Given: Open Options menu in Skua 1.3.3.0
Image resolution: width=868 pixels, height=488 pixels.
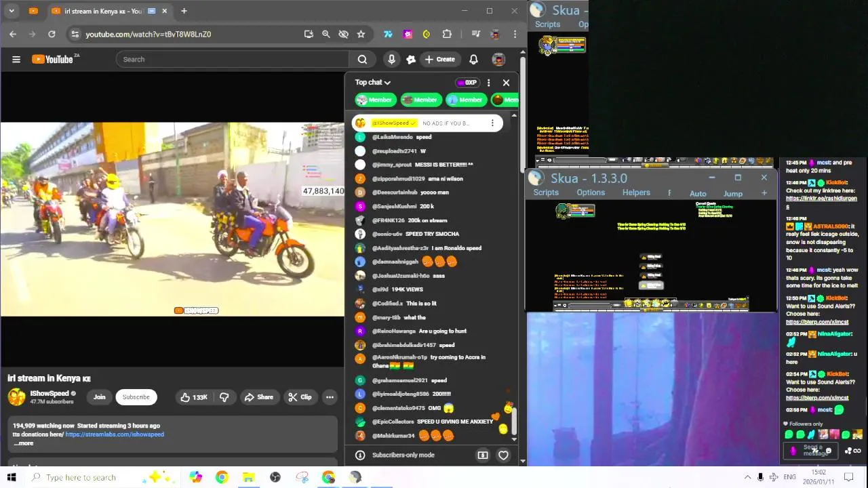Looking at the screenshot, I should (591, 192).
